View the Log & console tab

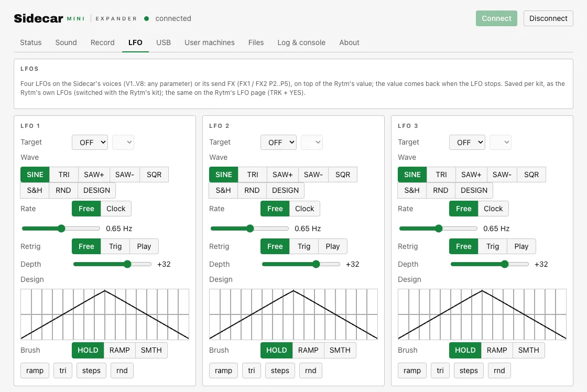pyautogui.click(x=301, y=42)
